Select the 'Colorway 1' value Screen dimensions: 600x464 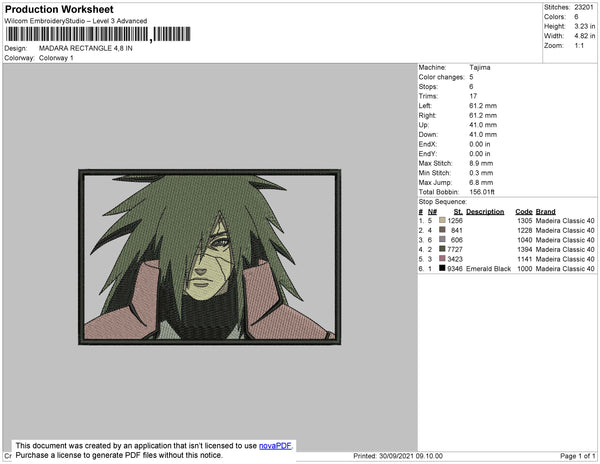56,58
